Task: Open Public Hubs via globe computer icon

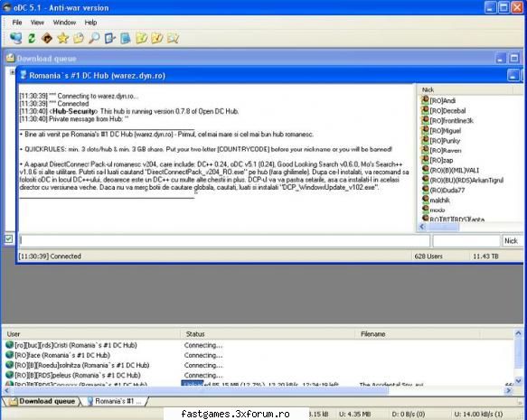Action: 15,38
